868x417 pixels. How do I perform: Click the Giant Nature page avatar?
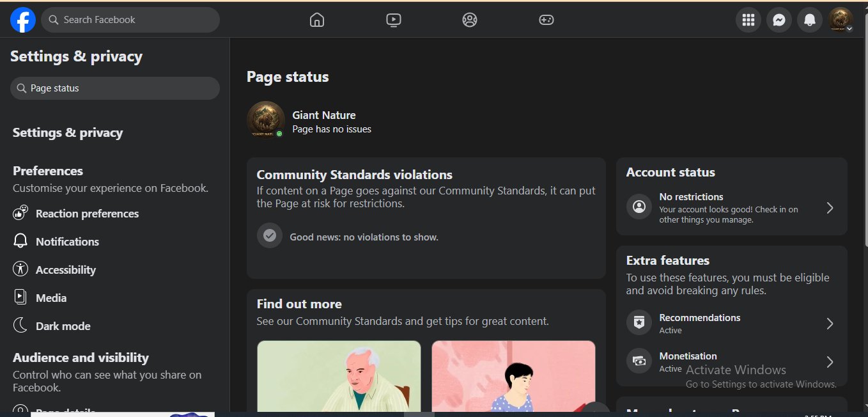tap(266, 120)
